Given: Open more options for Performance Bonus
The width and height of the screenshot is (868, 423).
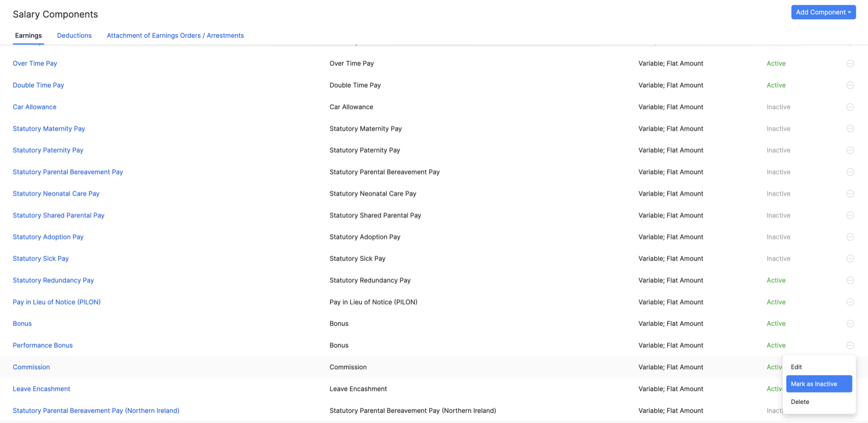Looking at the screenshot, I should point(850,345).
